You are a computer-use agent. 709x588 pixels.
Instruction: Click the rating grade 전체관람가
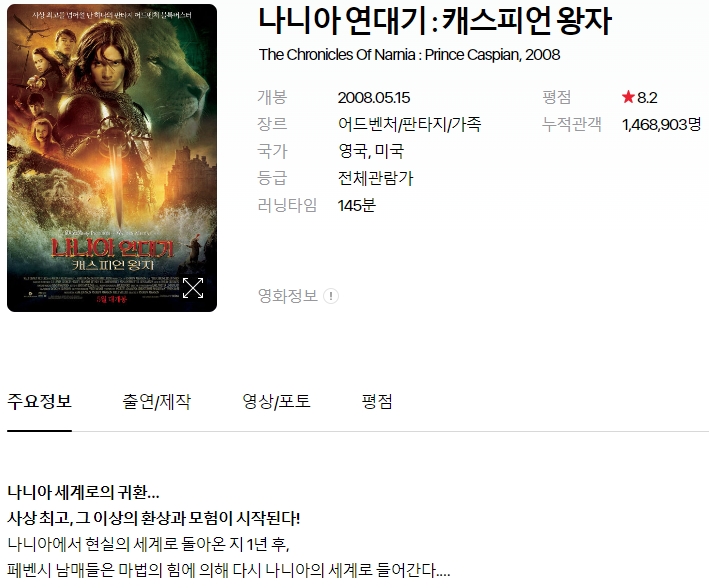(375, 178)
